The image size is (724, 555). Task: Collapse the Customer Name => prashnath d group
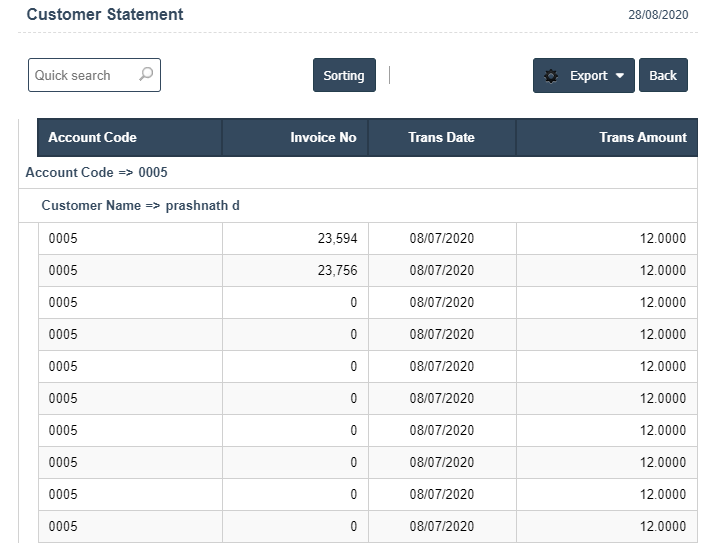pos(140,205)
